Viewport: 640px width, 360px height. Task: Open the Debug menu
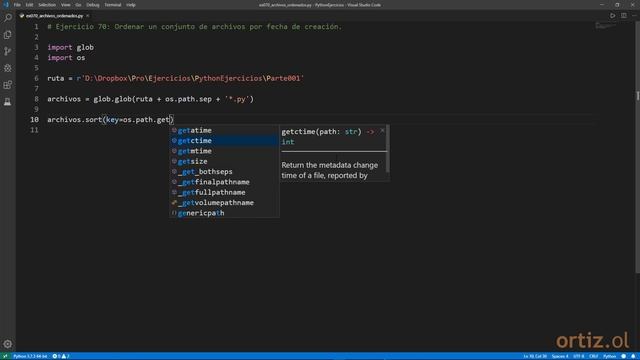pos(93,5)
